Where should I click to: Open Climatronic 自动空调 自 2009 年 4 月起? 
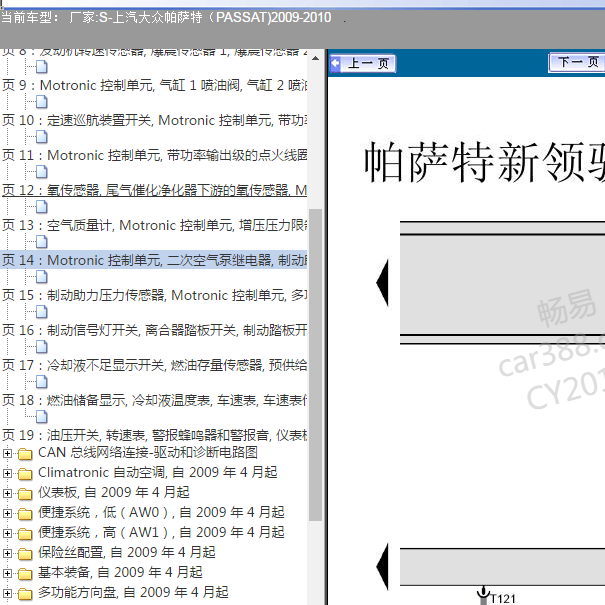tap(157, 473)
